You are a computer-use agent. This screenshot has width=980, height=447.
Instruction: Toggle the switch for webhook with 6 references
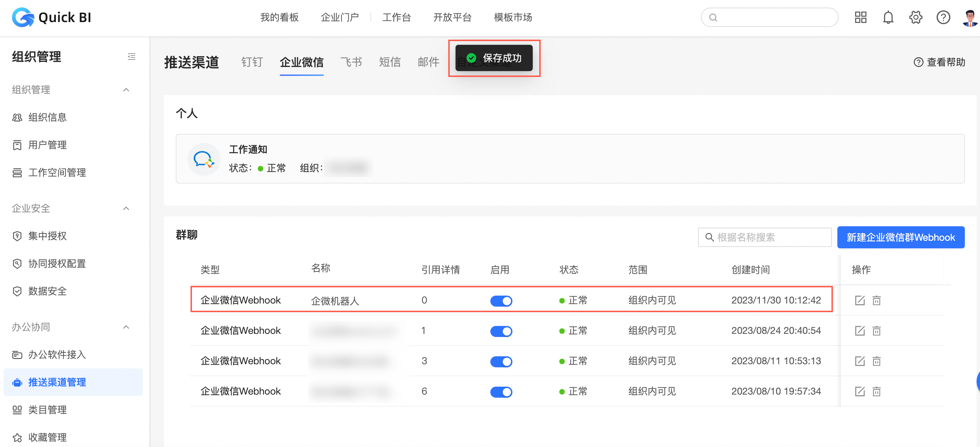[501, 392]
